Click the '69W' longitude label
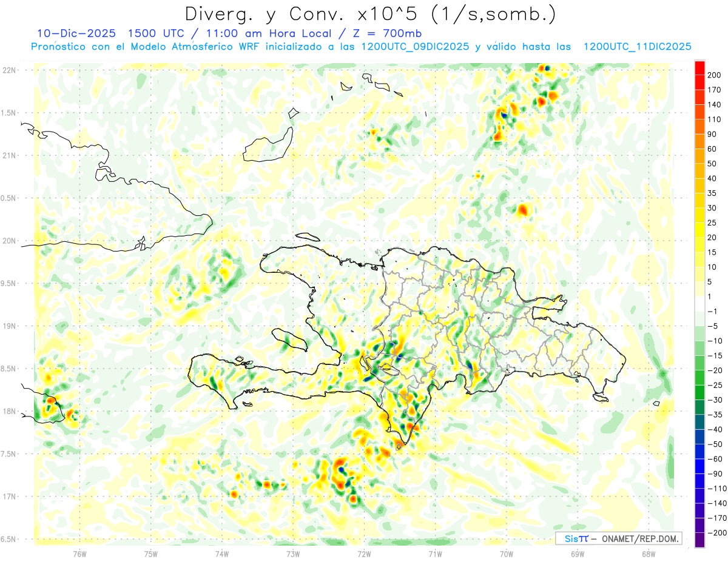This screenshot has width=728, height=562. (x=578, y=554)
